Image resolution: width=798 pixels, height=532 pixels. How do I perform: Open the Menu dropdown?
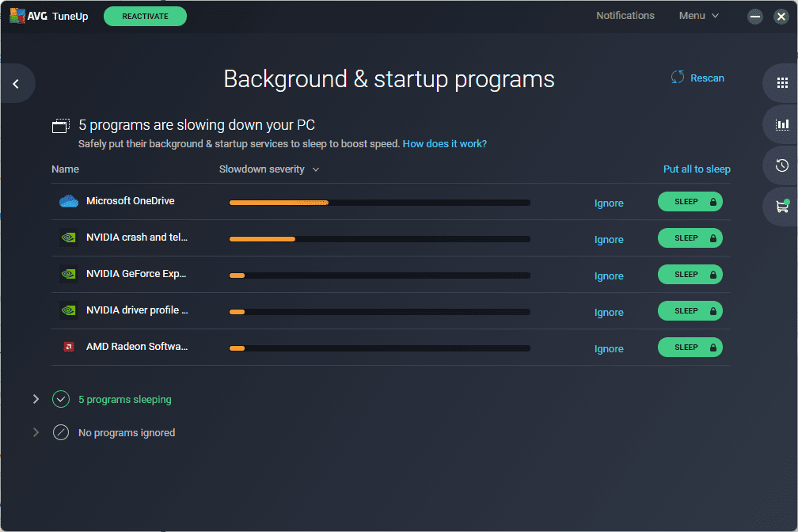[x=699, y=16]
